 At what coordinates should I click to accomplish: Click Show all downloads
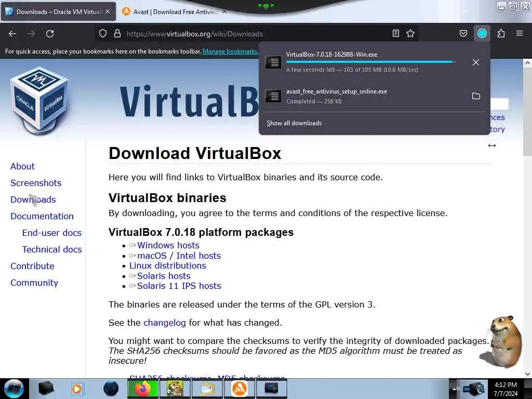[x=294, y=123]
